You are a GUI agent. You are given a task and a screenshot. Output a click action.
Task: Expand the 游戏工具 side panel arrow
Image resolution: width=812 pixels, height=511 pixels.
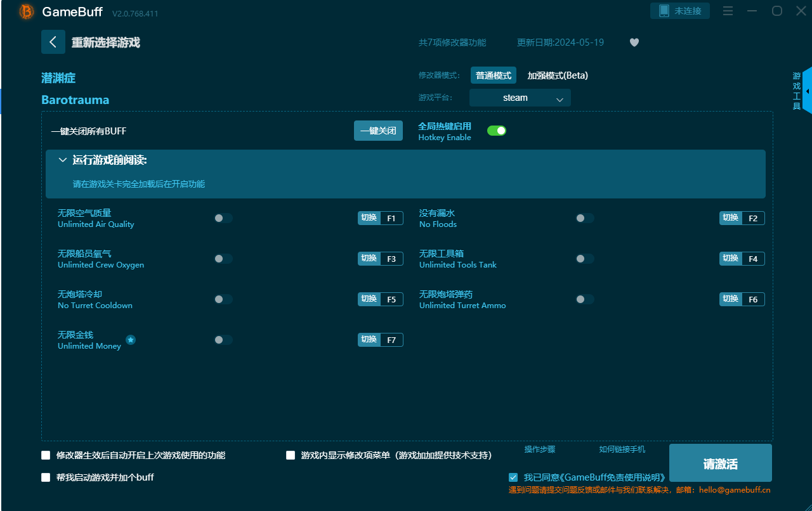coord(808,91)
